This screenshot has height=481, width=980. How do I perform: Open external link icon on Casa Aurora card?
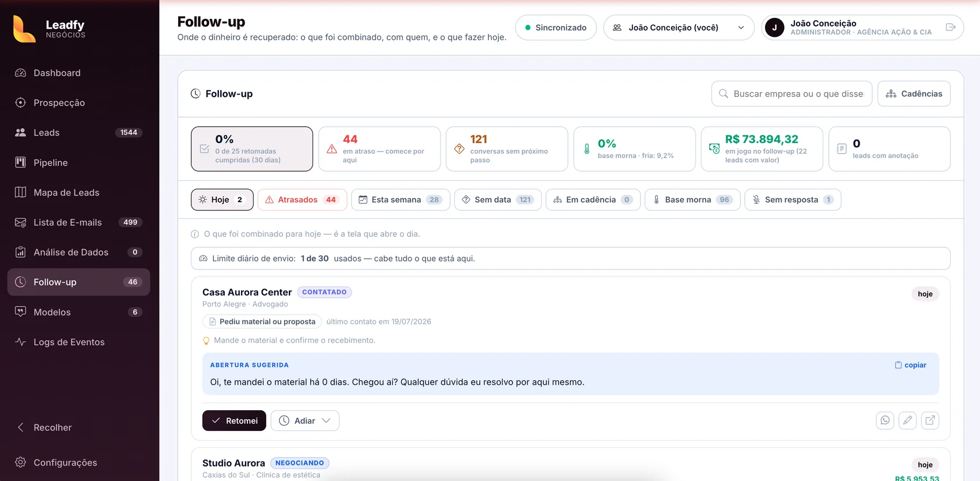930,421
